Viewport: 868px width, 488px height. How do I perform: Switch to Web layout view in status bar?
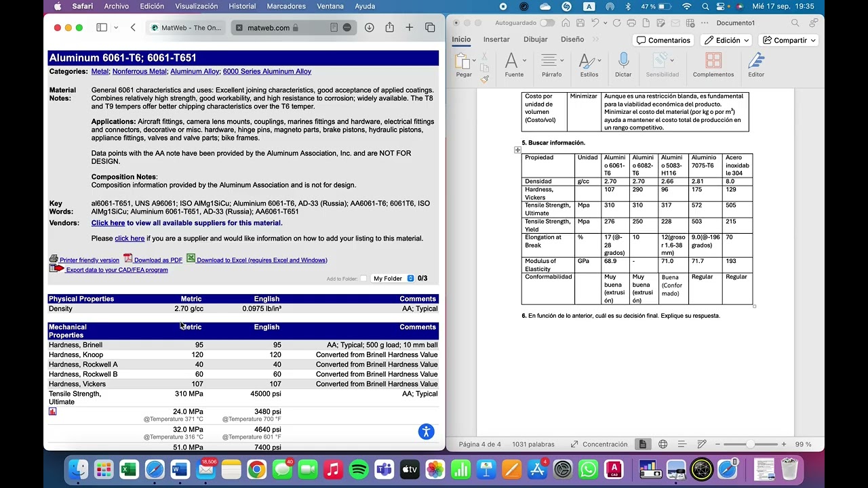pos(663,445)
